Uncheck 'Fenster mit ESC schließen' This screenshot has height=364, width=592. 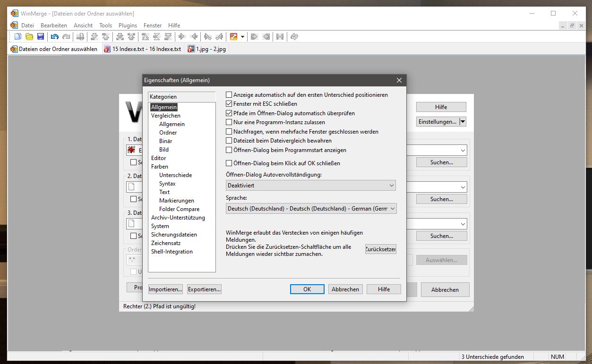(x=229, y=104)
